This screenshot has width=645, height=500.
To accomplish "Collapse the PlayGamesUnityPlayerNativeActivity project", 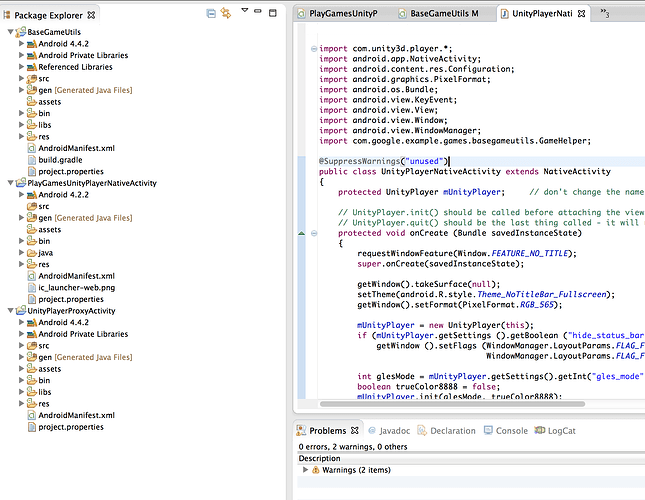I will click(11, 183).
